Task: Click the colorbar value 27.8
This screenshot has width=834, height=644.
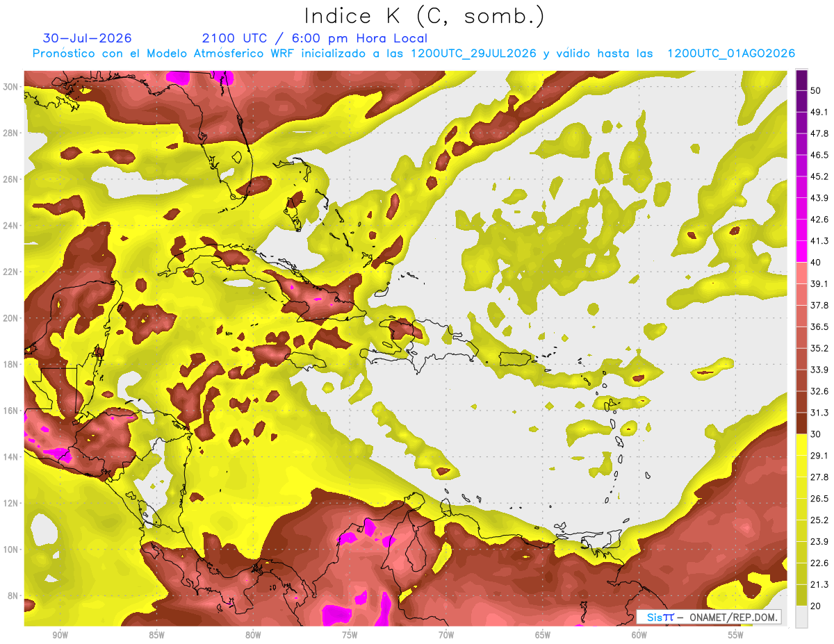Action: [819, 477]
